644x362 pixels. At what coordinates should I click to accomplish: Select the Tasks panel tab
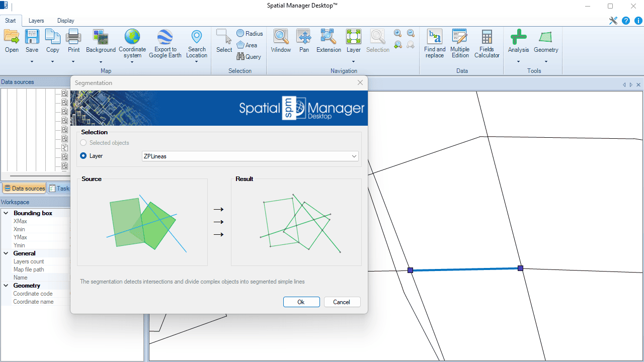[x=59, y=189]
